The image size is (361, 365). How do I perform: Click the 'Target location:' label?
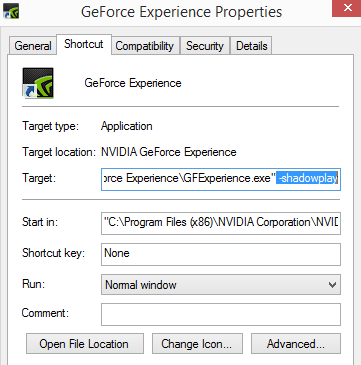59,152
